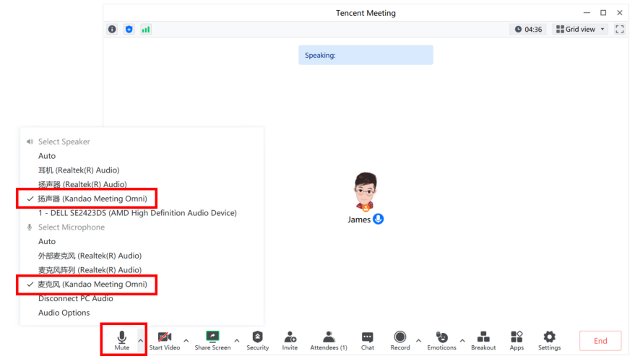
Task: Expand the audio options arrow beside Mute
Action: [141, 340]
